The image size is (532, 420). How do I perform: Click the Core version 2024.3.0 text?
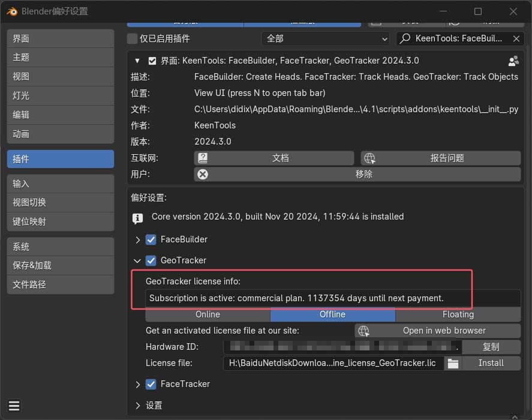[278, 217]
